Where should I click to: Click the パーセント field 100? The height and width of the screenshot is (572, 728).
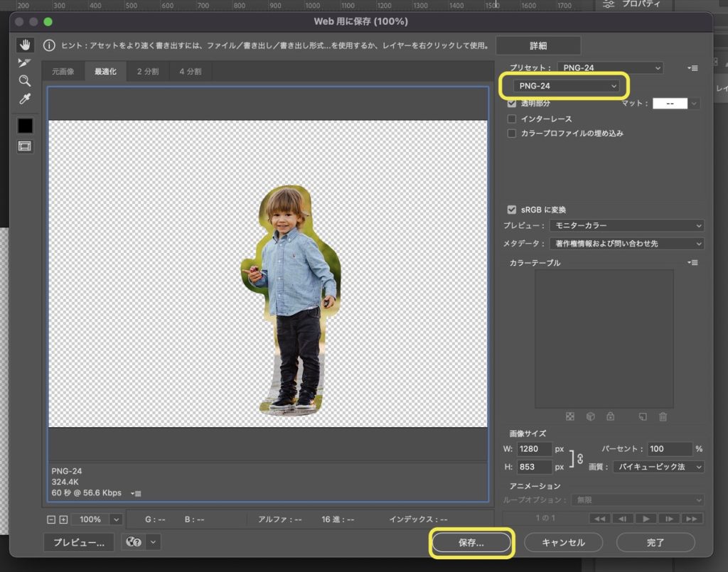(x=670, y=449)
